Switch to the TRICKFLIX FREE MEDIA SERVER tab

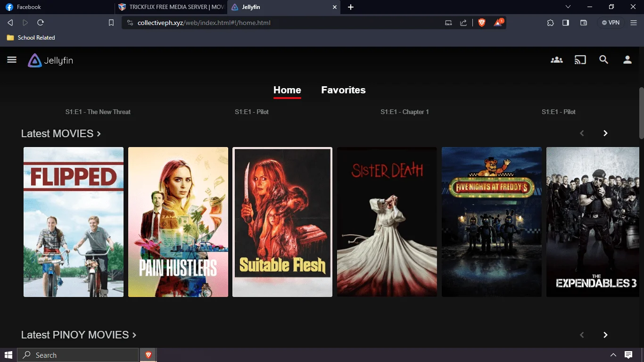tap(171, 7)
